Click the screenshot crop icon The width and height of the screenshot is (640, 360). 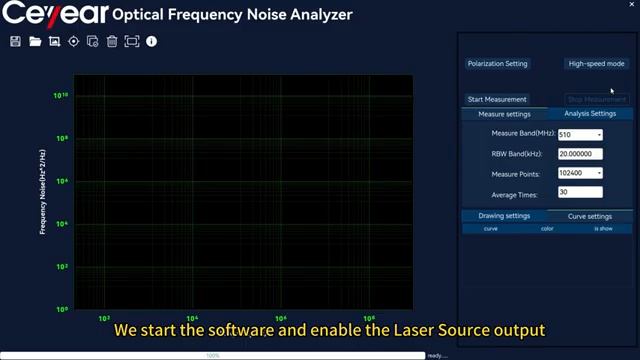54,41
